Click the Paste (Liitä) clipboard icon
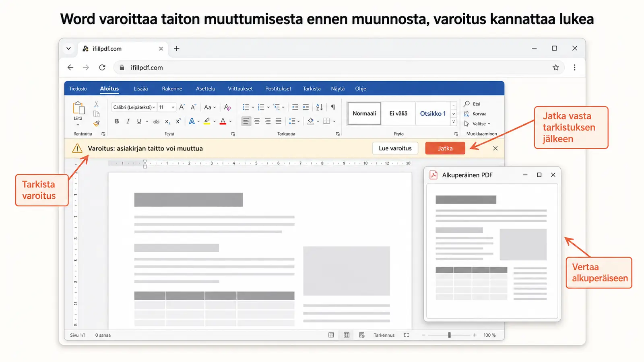Image resolution: width=644 pixels, height=362 pixels. [x=79, y=108]
